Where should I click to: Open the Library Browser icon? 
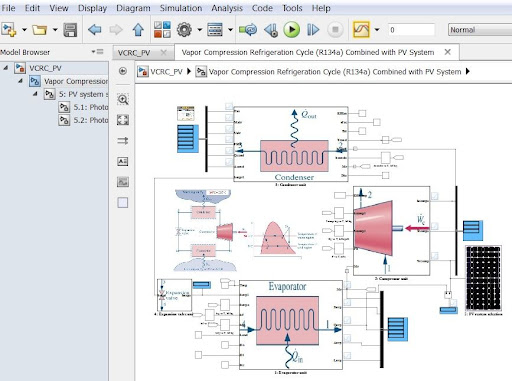[162, 30]
